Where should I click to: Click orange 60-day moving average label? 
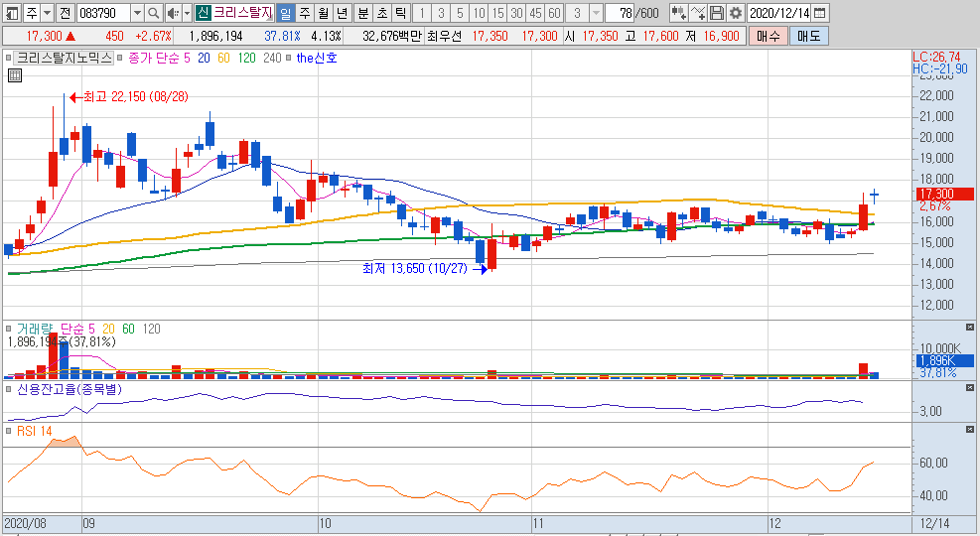tap(223, 59)
